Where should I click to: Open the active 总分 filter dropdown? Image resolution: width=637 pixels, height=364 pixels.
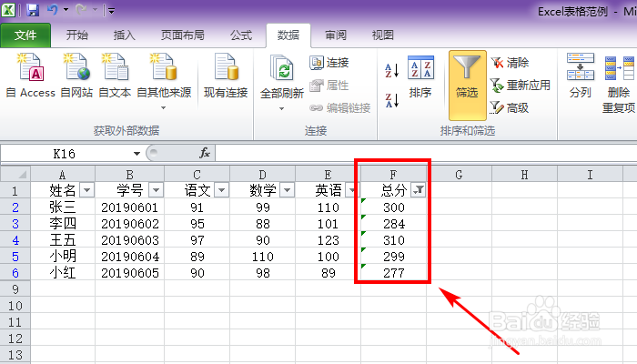point(419,189)
